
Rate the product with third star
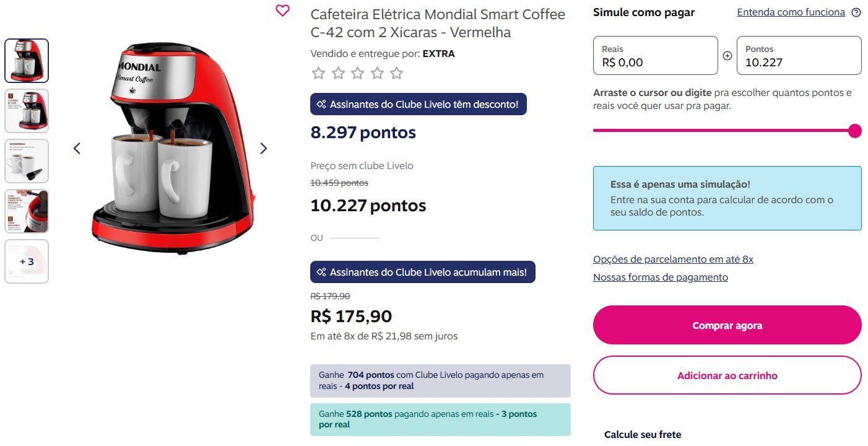coord(358,74)
